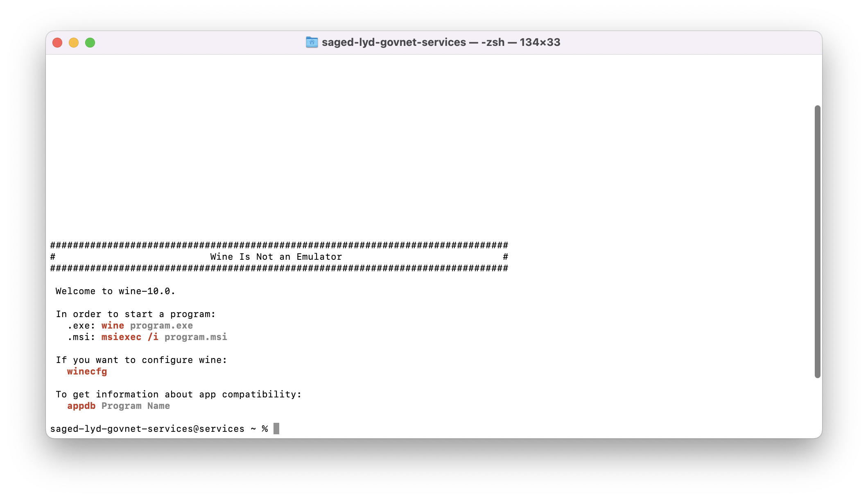The image size is (868, 499).
Task: Maximize terminal with the green button
Action: 90,43
